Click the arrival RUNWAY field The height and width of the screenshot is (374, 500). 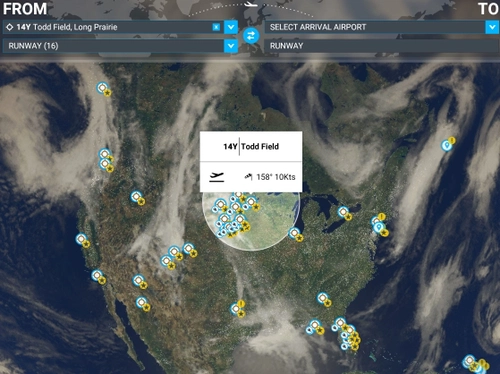[382, 46]
